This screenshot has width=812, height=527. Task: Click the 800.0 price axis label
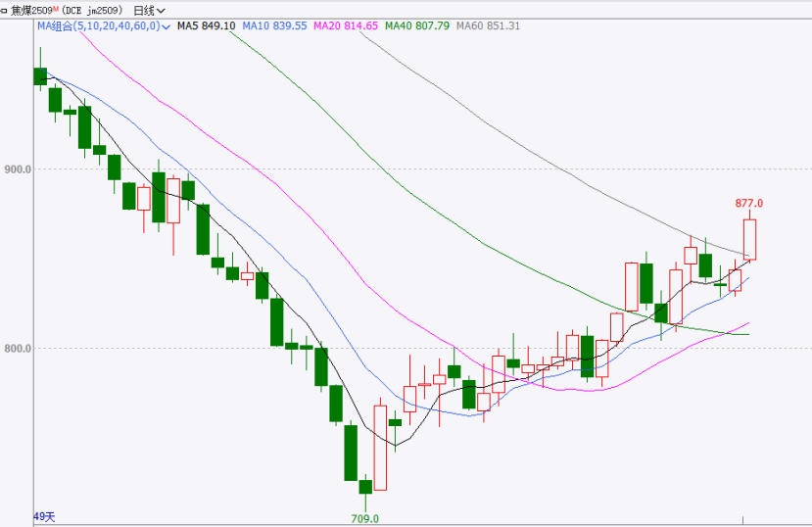[x=18, y=349]
